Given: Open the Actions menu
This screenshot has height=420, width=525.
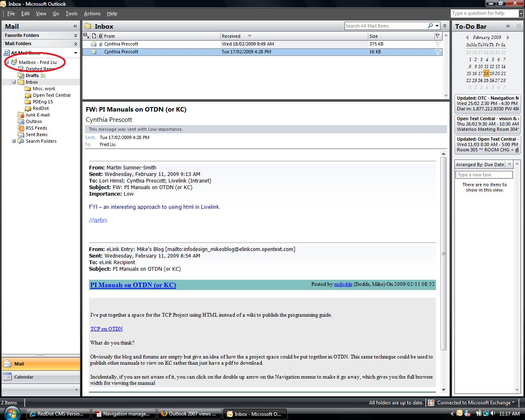Looking at the screenshot, I should [x=92, y=14].
